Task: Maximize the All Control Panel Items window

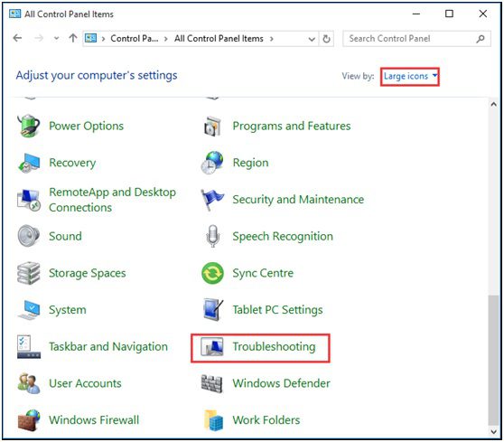Action: 449,14
